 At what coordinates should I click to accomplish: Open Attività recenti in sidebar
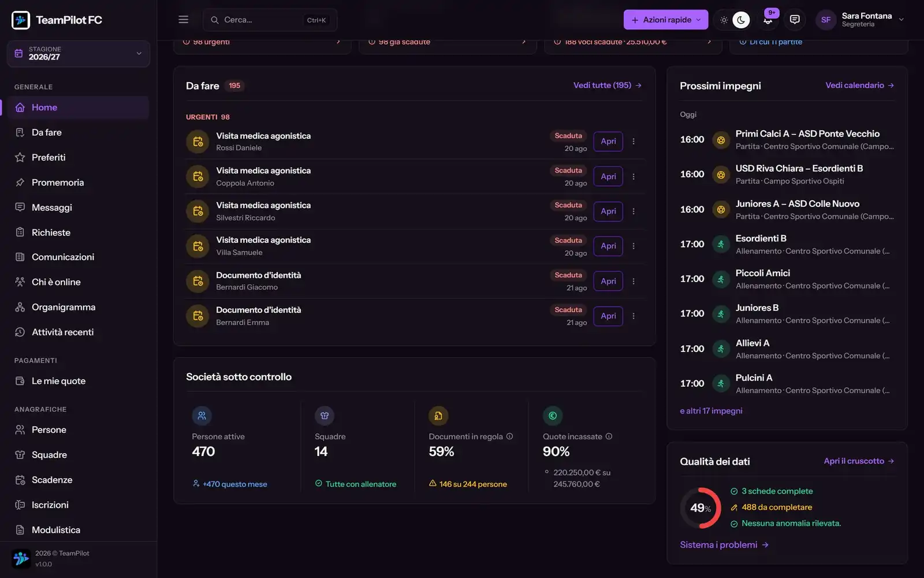click(79, 332)
